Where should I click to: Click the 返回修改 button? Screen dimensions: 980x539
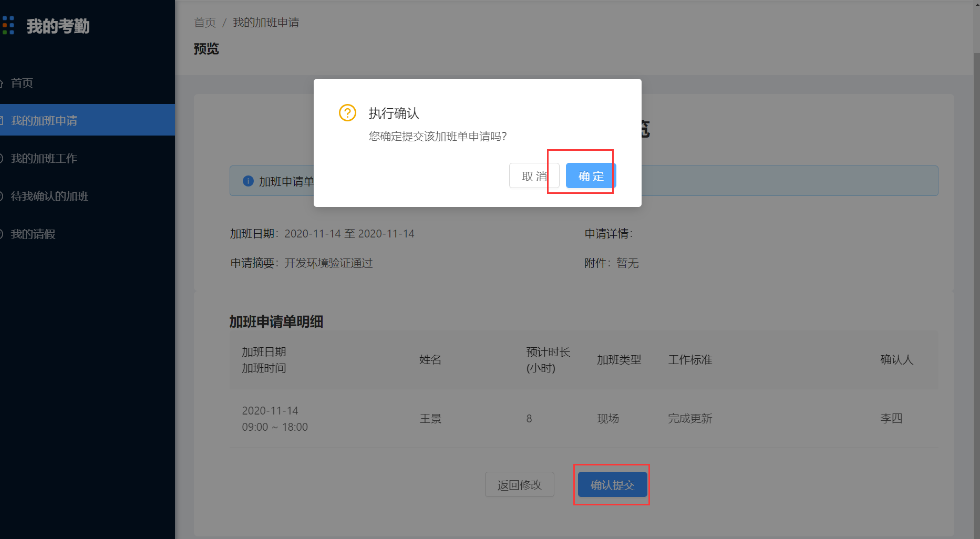point(519,484)
